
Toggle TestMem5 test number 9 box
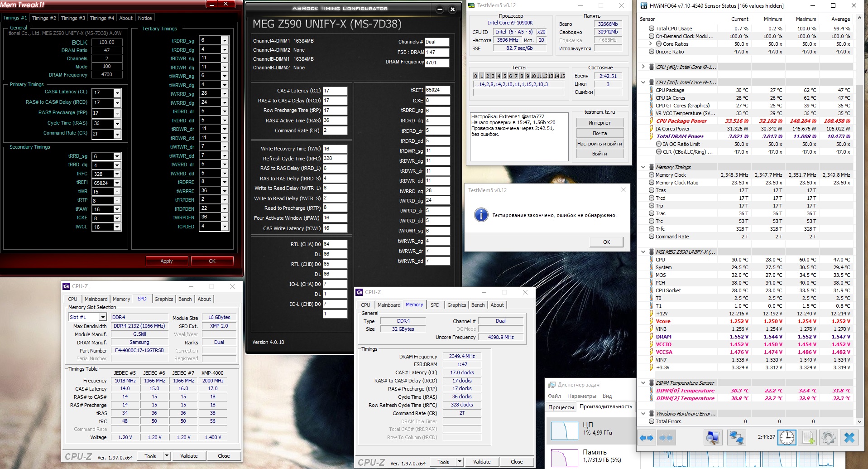528,76
